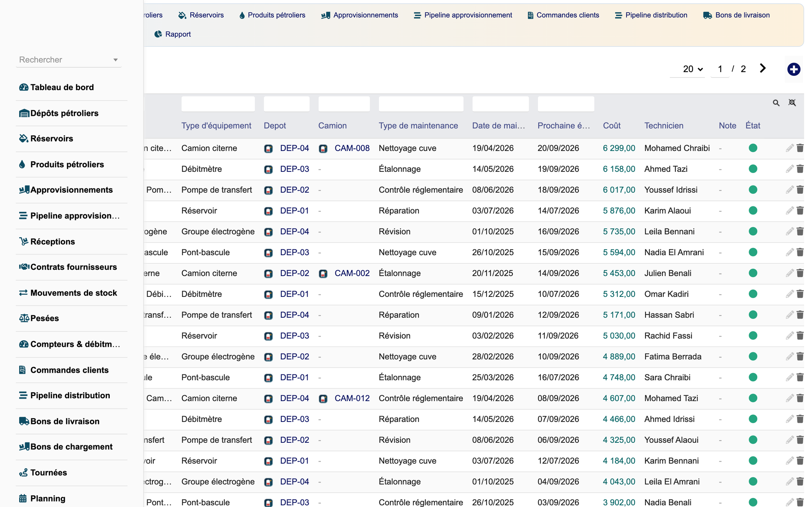Open Pipeline distribution in the sidebar
Image resolution: width=812 pixels, height=507 pixels.
(x=70, y=395)
